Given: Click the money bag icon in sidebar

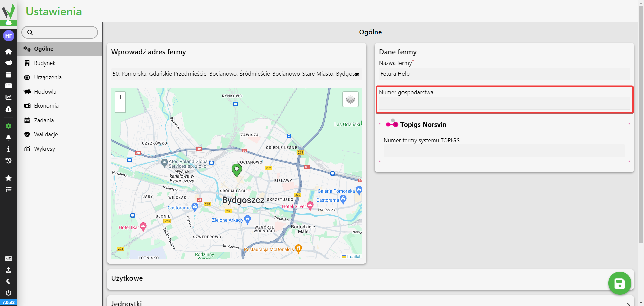Looking at the screenshot, I should point(8,109).
